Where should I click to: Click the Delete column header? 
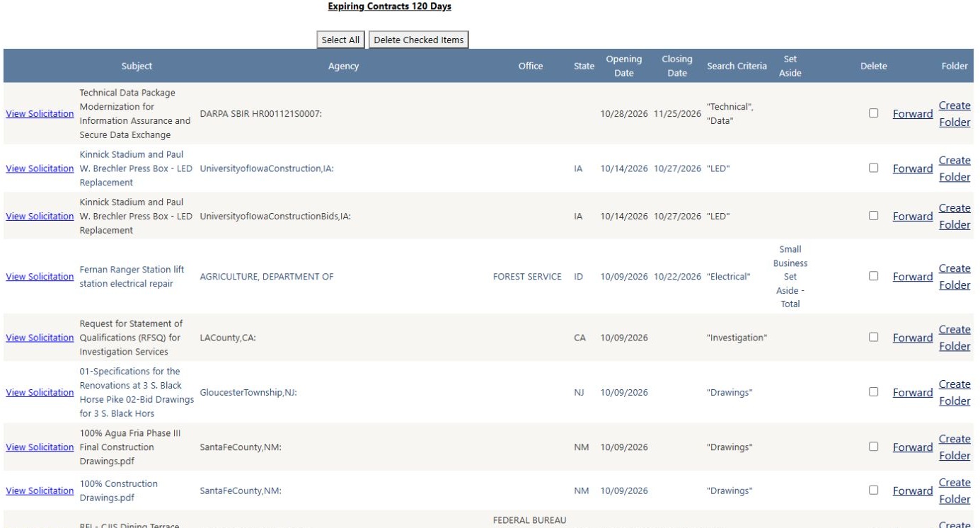point(873,66)
